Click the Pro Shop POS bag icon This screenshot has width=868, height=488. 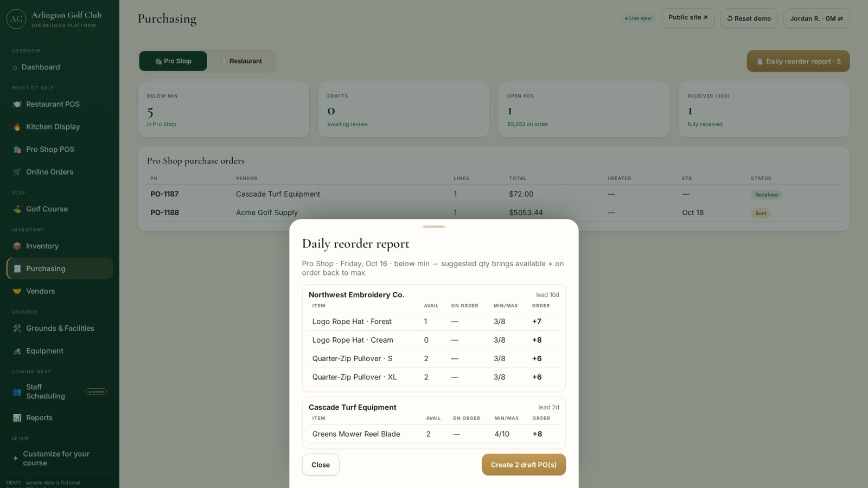(17, 150)
